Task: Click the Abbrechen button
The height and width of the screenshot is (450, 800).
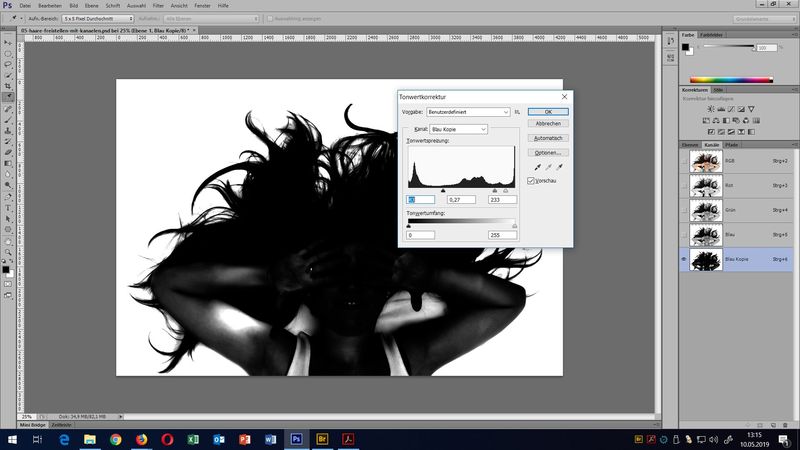Action: 548,123
